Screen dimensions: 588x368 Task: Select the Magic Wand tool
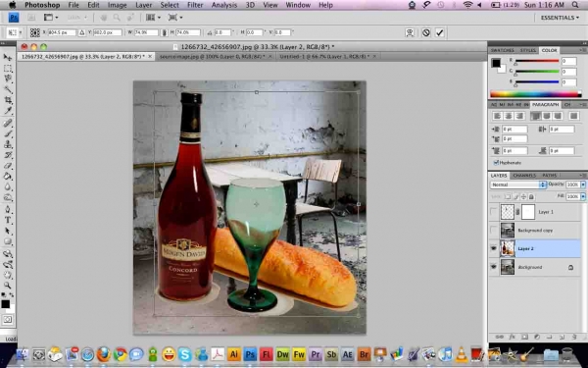click(8, 89)
